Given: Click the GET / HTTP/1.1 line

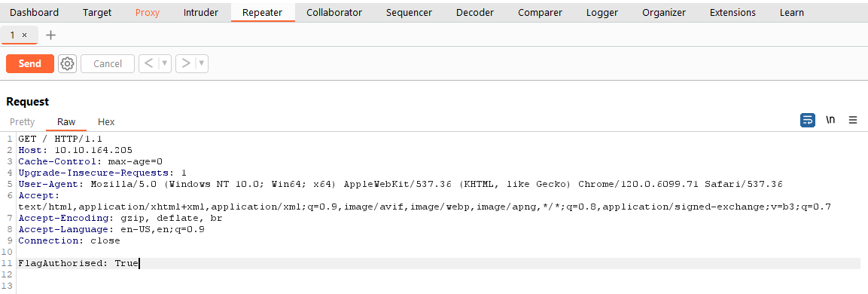Looking at the screenshot, I should 60,139.
